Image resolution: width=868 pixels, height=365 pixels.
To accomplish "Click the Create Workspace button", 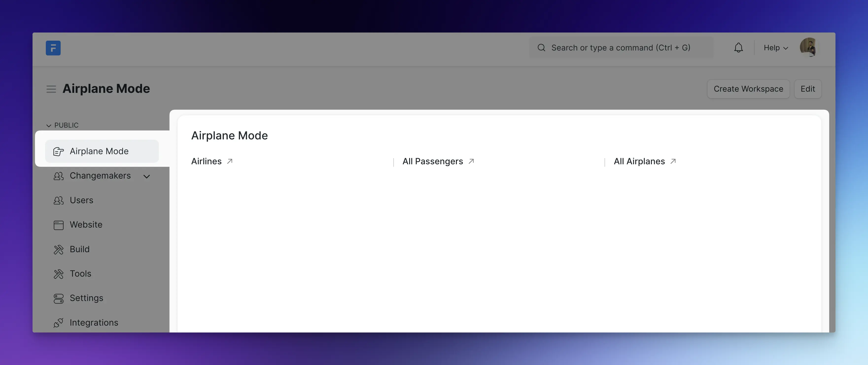I will (x=748, y=89).
